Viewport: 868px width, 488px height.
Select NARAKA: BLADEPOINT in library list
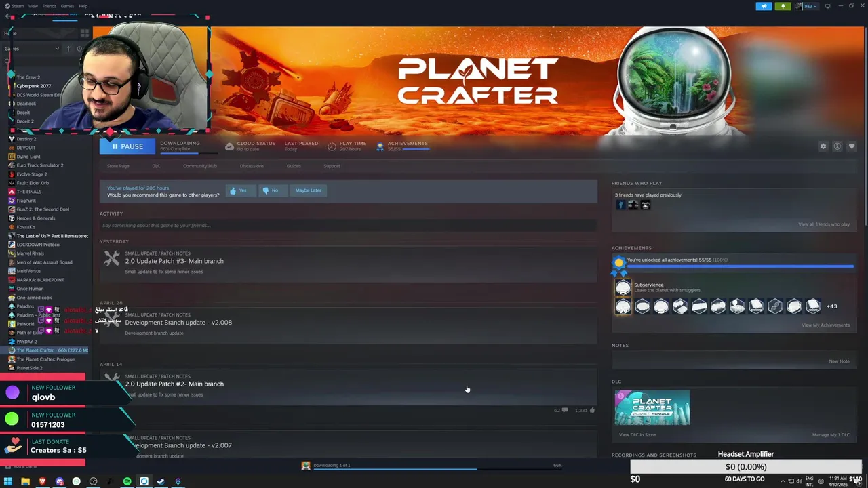41,280
